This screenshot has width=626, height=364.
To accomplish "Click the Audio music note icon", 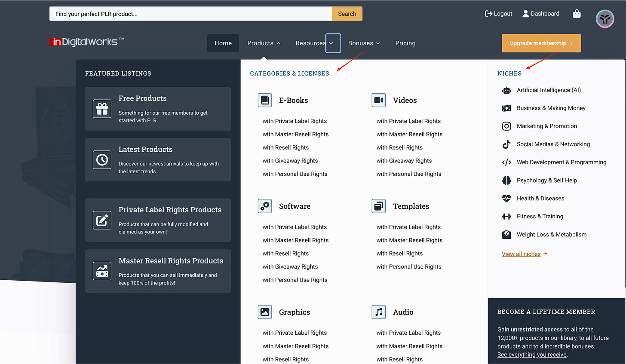I will pos(379,312).
